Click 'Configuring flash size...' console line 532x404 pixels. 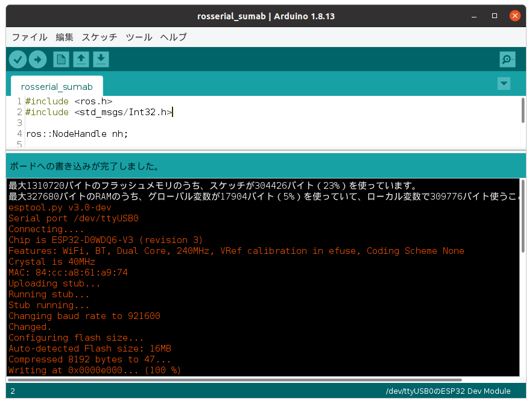[76, 338]
